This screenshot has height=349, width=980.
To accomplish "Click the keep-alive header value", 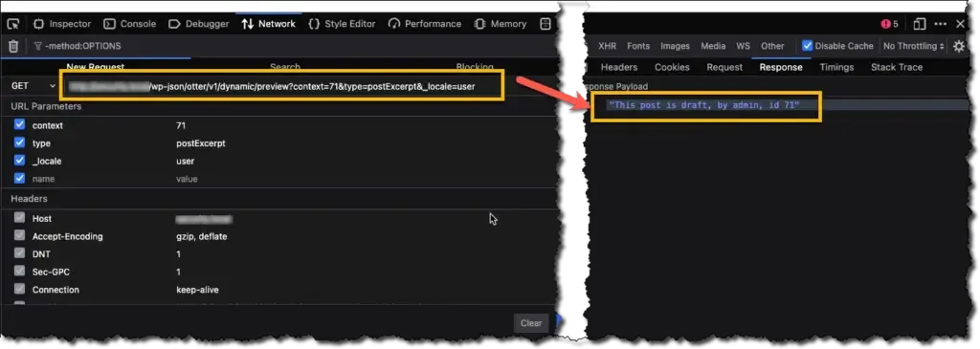I will point(197,290).
